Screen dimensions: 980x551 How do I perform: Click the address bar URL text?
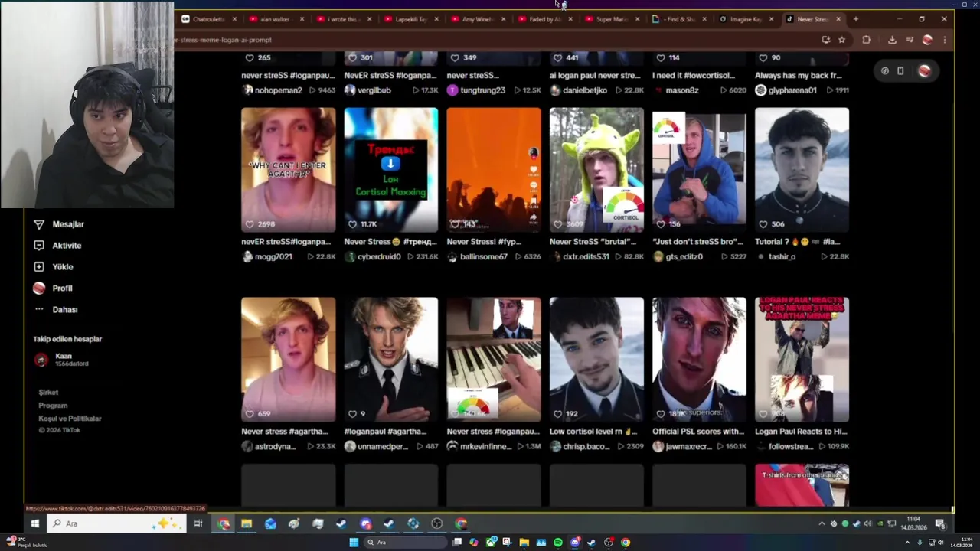click(x=223, y=40)
